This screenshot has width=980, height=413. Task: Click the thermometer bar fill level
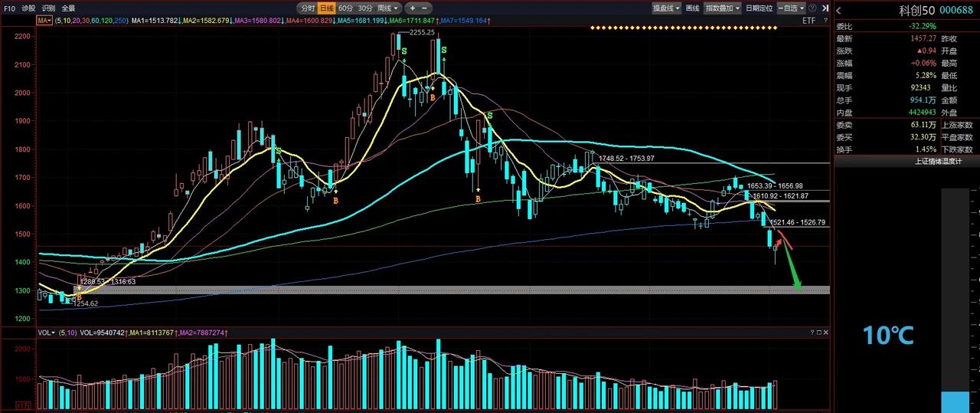[954, 402]
